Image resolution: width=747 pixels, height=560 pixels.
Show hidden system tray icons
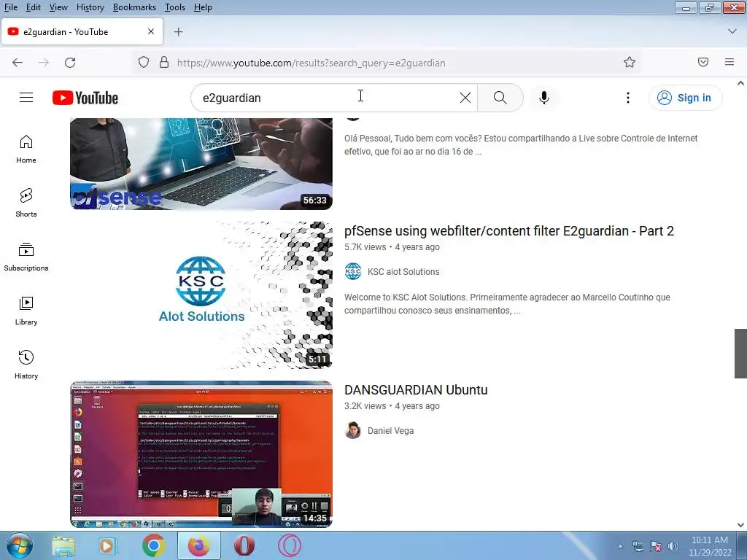pos(620,546)
